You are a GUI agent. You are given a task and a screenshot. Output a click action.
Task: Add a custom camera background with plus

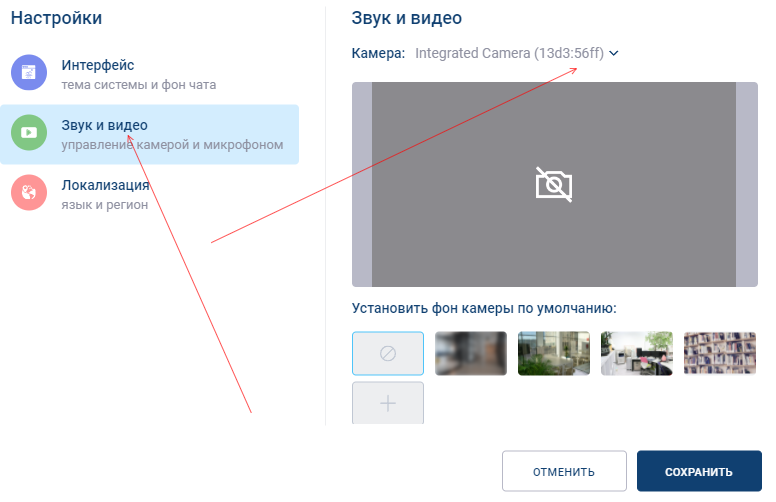388,403
